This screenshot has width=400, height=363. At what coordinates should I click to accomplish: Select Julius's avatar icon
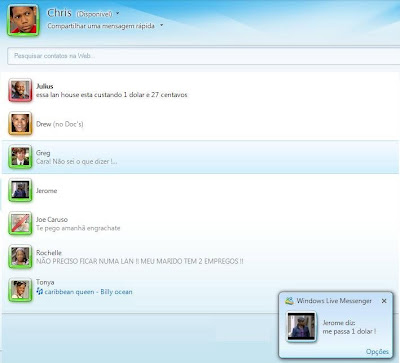(20, 90)
